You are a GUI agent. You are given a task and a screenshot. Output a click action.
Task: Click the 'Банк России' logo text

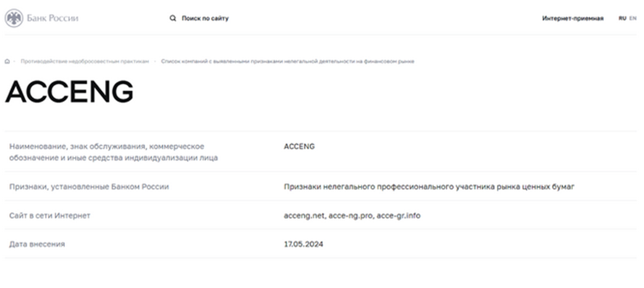pos(53,18)
